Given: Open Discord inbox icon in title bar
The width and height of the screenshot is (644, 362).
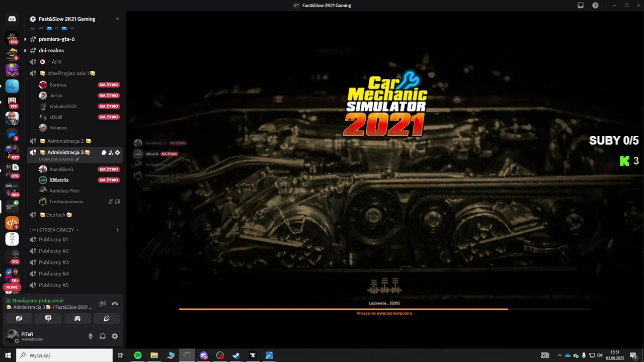Looking at the screenshot, I should click(581, 6).
